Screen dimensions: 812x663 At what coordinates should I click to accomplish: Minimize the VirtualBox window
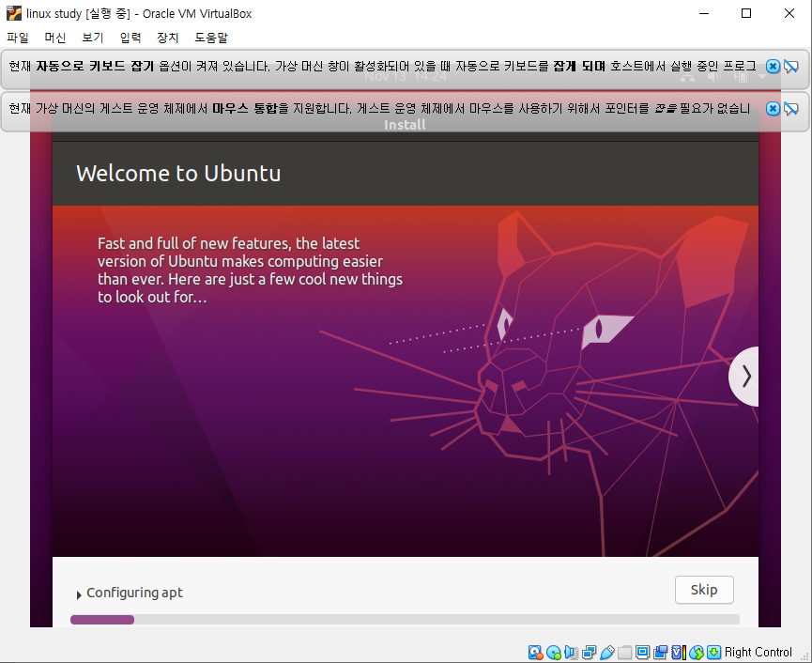point(704,13)
